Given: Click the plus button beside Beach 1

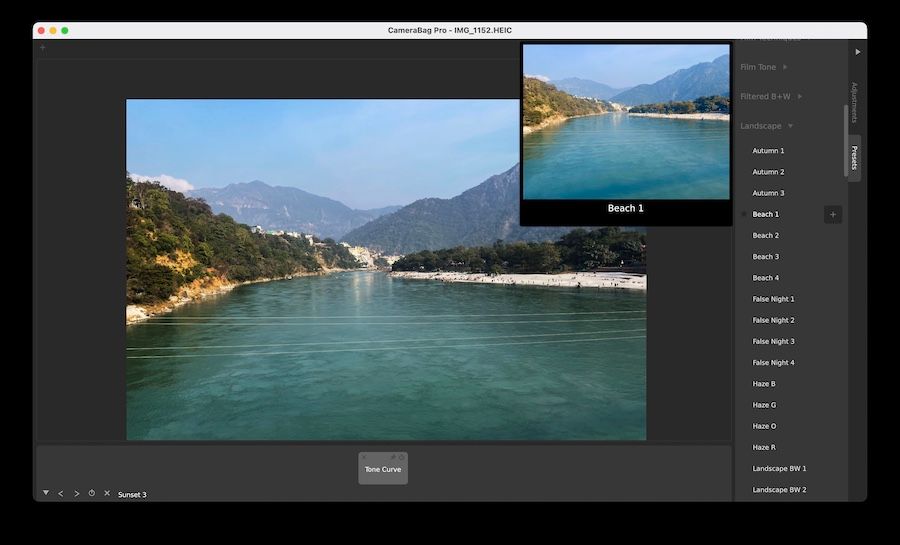Looking at the screenshot, I should [833, 214].
